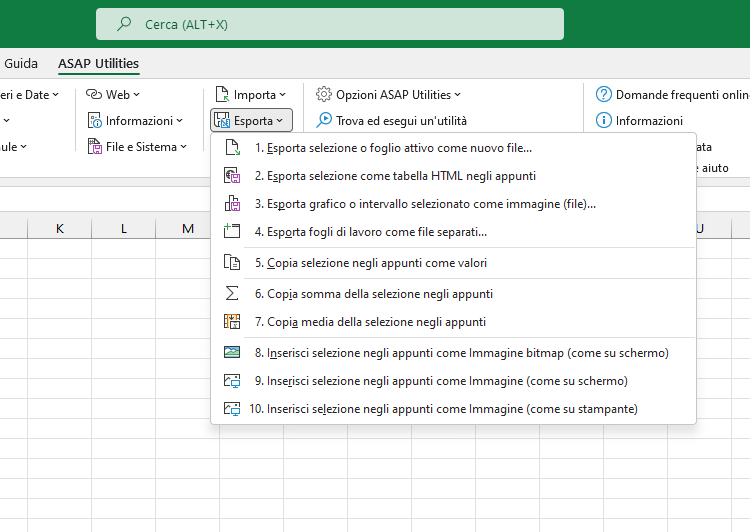Open the File e Sistema dropdown

coord(137,146)
